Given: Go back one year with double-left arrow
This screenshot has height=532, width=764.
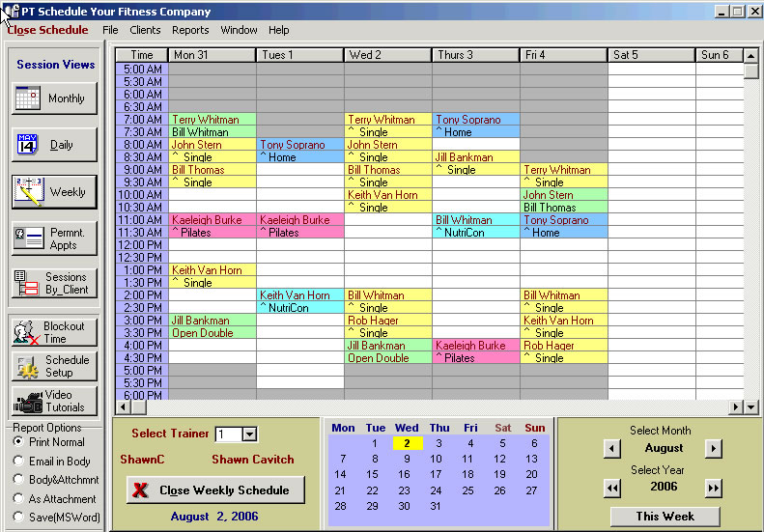Looking at the screenshot, I should [612, 488].
